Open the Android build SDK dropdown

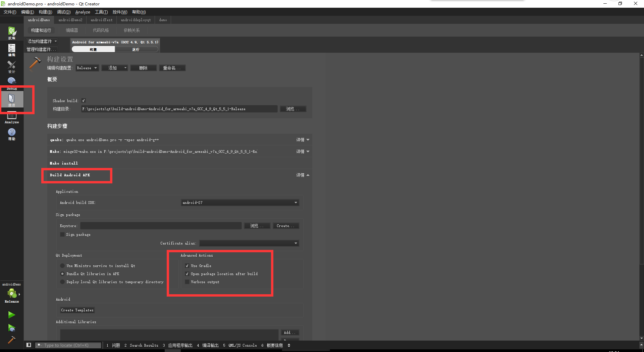[x=240, y=203]
